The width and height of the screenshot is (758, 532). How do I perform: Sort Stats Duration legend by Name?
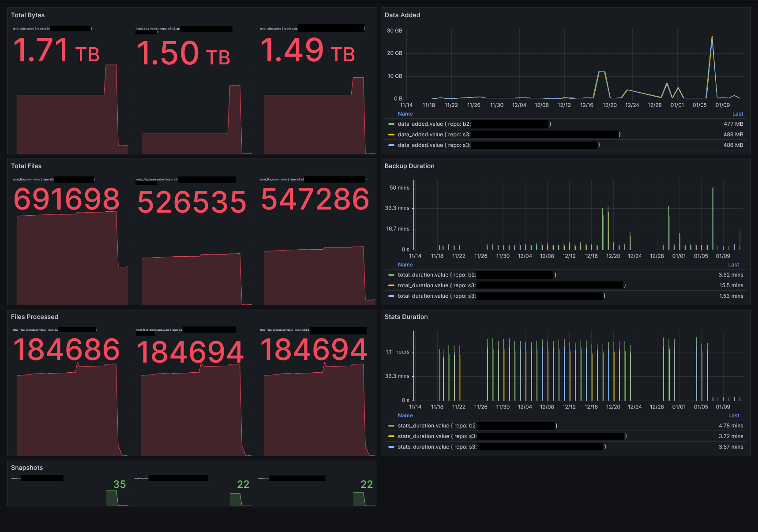point(405,416)
